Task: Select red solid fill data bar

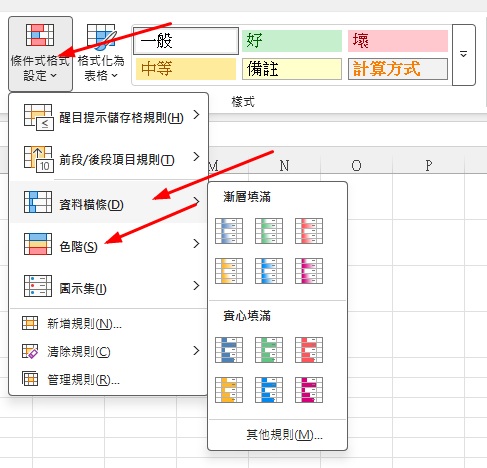Action: [x=309, y=350]
